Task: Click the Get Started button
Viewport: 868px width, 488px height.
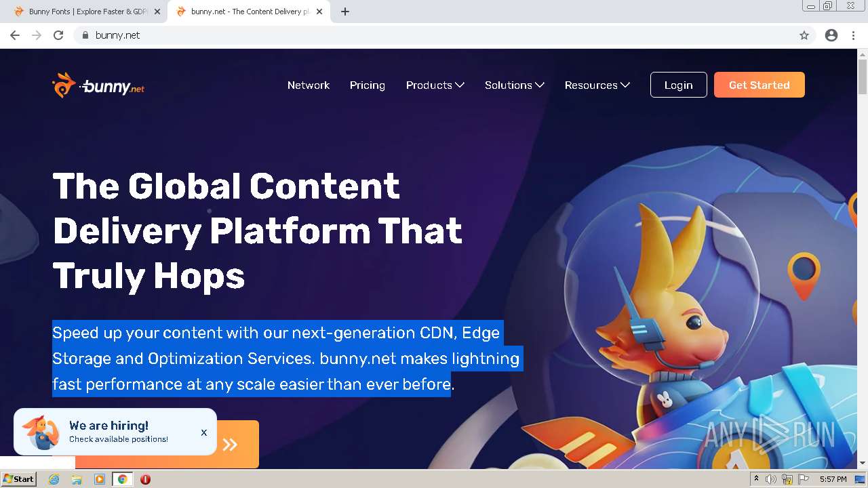Action: coord(759,85)
